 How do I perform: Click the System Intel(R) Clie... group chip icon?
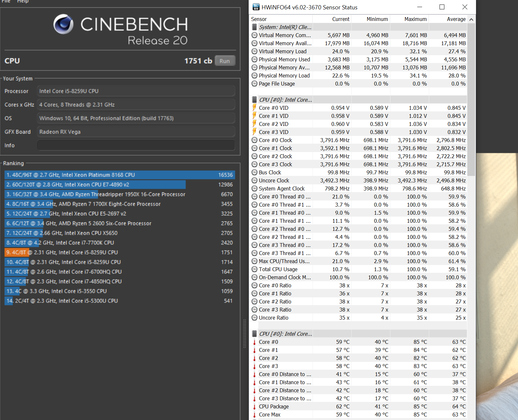pyautogui.click(x=254, y=27)
